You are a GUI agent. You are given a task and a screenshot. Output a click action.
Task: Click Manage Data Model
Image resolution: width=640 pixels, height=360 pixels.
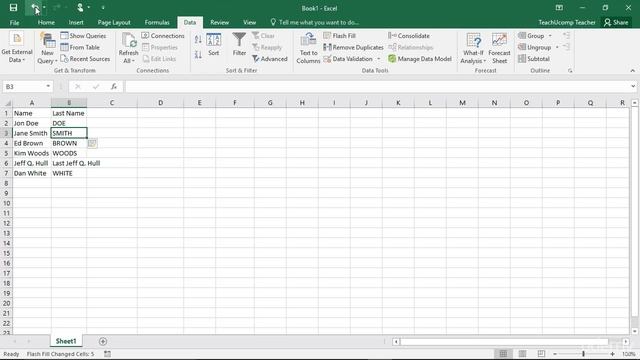(x=420, y=59)
